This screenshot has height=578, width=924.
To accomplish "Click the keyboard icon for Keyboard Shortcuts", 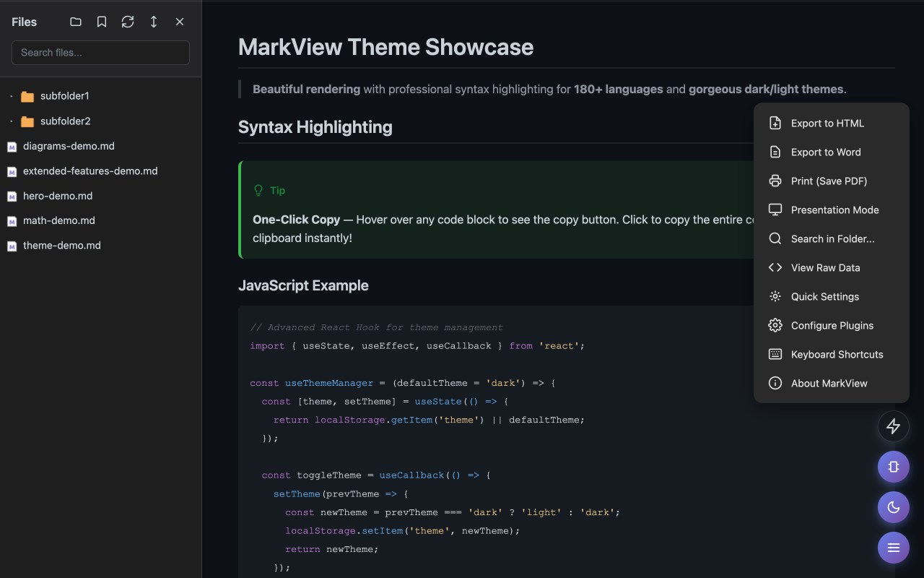I will (775, 354).
